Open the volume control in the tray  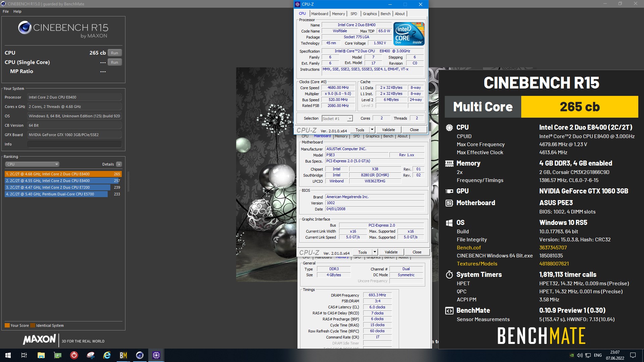tap(580, 355)
